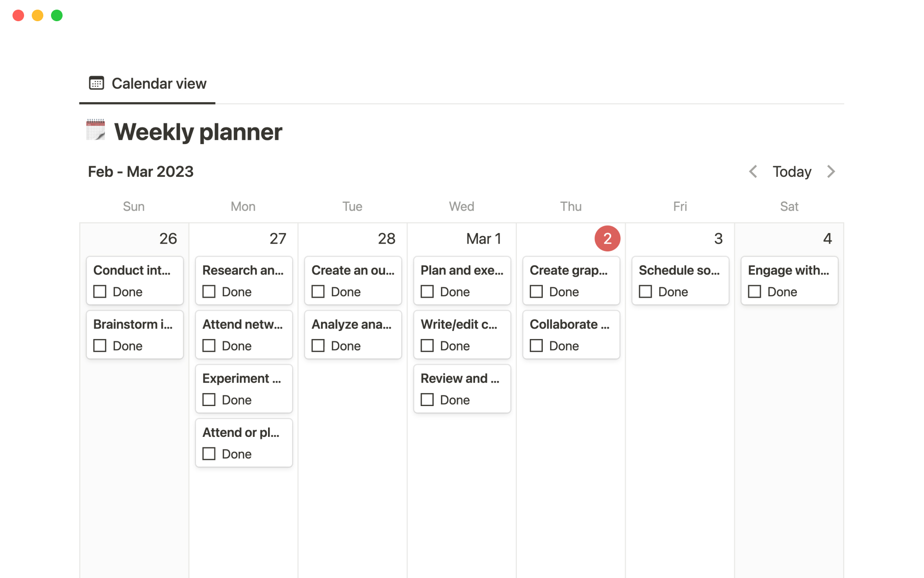Click the yellow minimize window button
Image resolution: width=924 pixels, height=578 pixels.
(38, 15)
